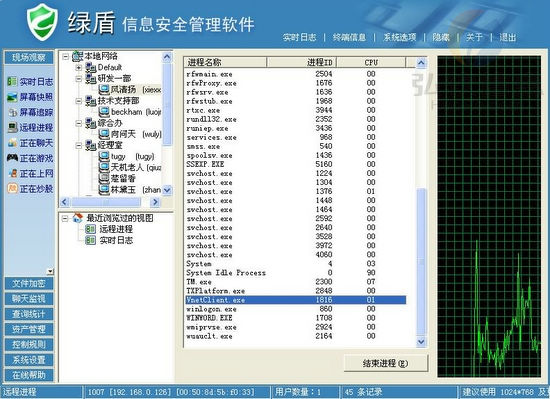Select 远程进程 in the sidebar
Screen dimensions: 550x399
[30, 127]
